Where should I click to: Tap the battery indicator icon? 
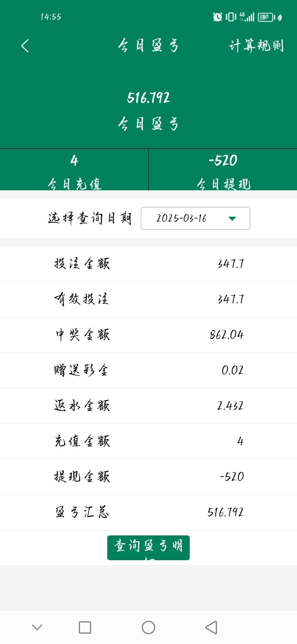coord(266,17)
